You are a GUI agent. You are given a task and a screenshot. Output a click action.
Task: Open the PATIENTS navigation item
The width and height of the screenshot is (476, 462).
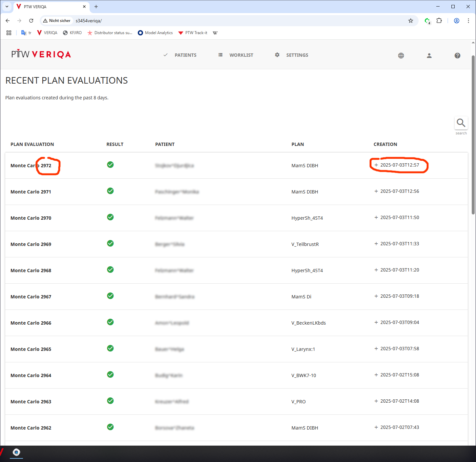tap(180, 55)
